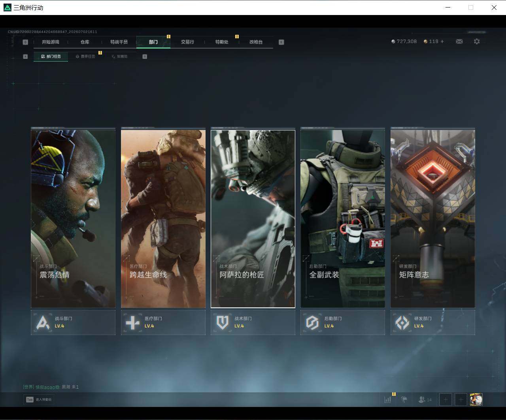506x420 pixels.
Task: Click the E key hint after 改枪台
Action: pos(281,42)
